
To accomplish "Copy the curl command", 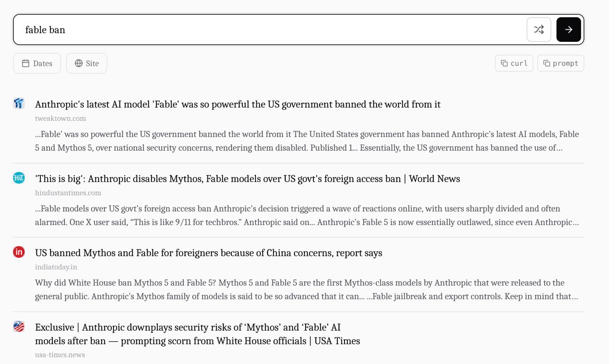I will pyautogui.click(x=514, y=63).
